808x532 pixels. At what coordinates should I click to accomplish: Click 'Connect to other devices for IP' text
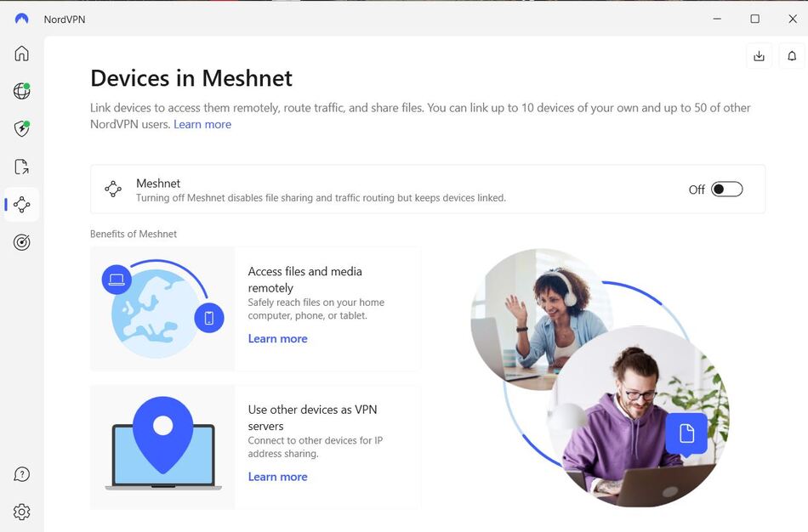[x=316, y=447]
